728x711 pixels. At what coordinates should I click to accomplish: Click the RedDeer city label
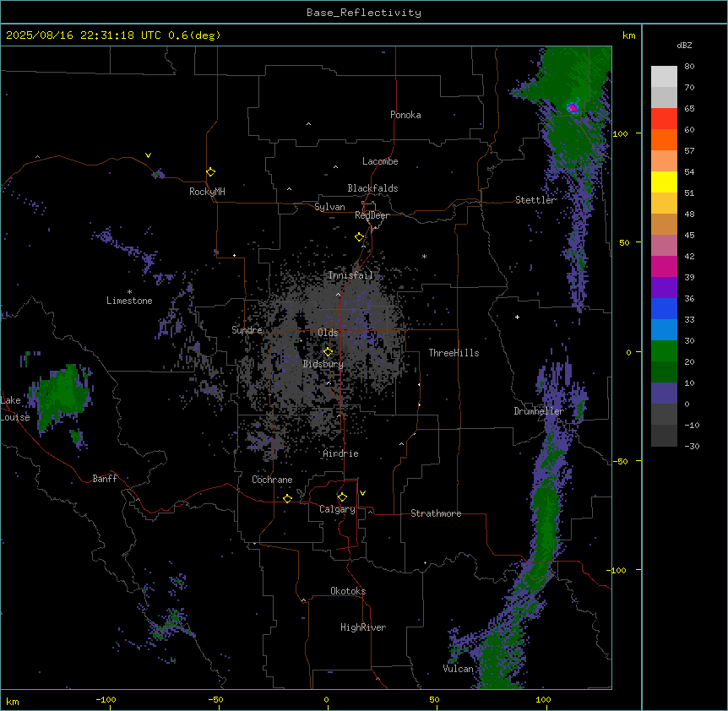pos(372,215)
